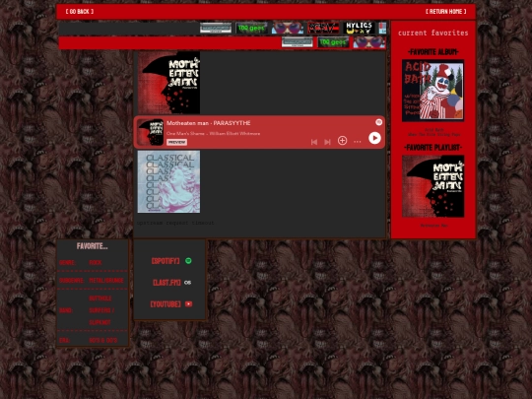Click the 'One Man's Shame' track line
The width and height of the screenshot is (532, 399).
pos(214,134)
